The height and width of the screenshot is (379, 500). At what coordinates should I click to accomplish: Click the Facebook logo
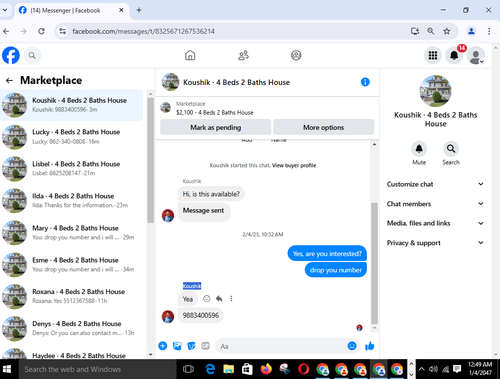11,55
